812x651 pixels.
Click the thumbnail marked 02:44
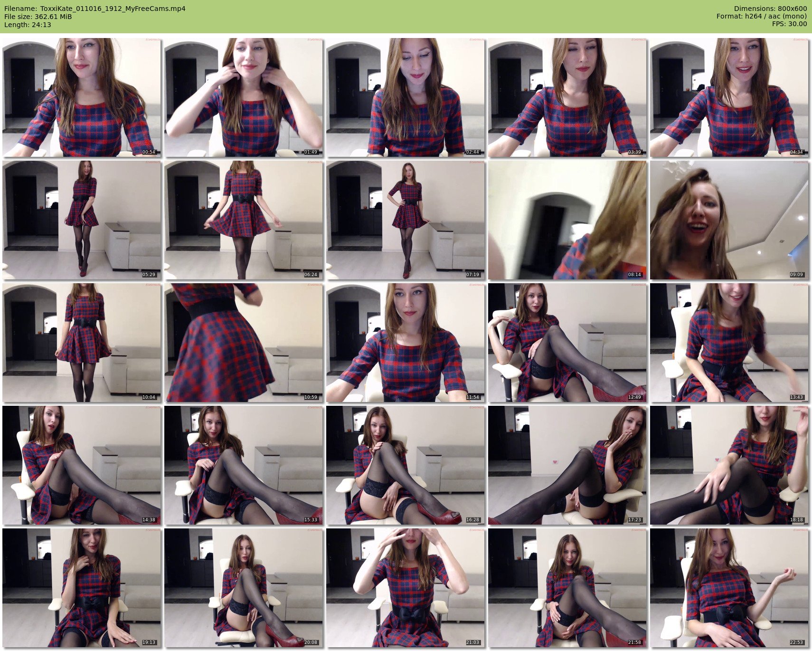click(406, 97)
